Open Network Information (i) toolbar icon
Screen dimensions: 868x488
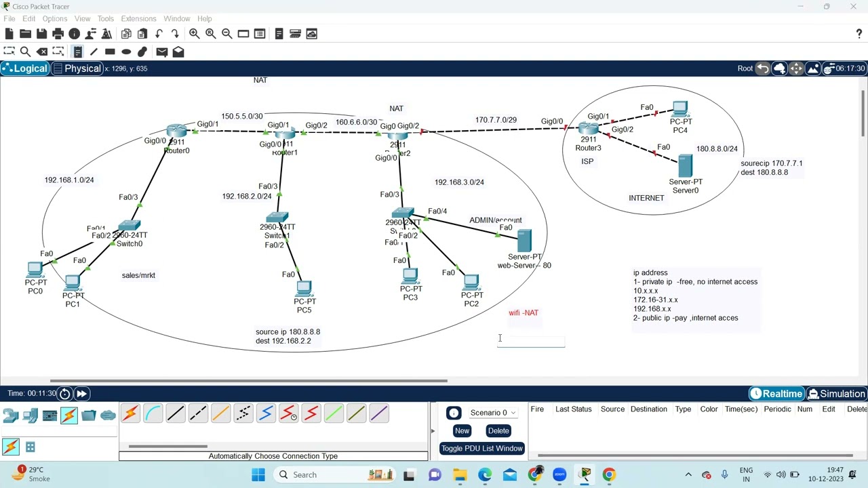pos(75,33)
